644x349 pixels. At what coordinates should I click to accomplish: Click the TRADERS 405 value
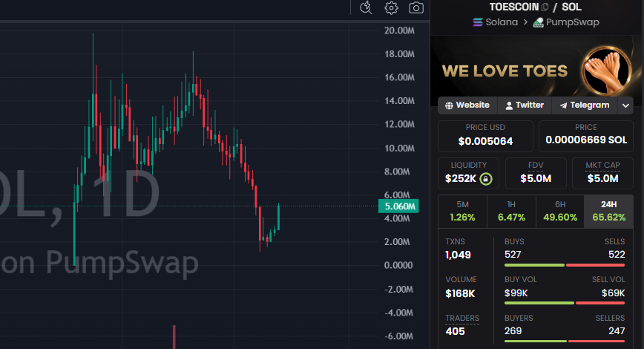point(455,331)
